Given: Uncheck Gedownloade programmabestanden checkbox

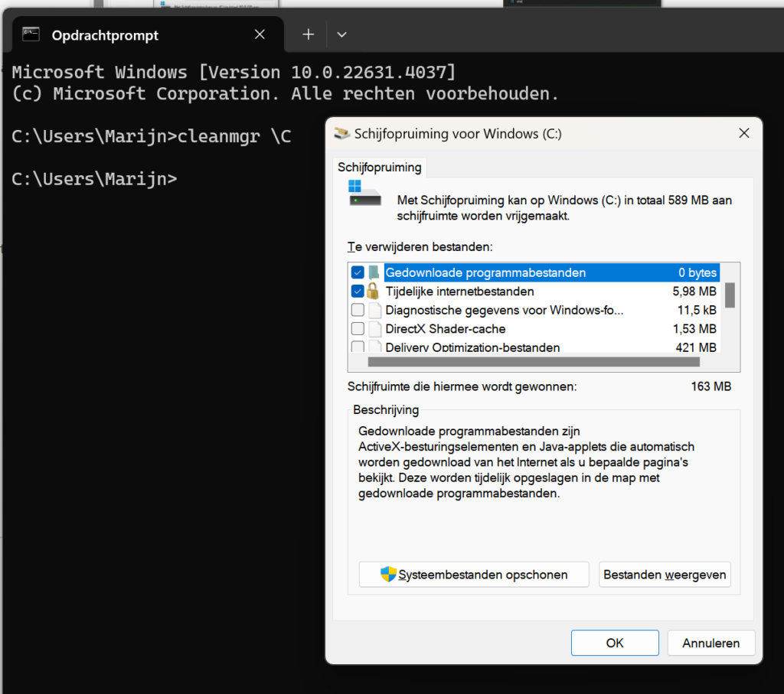Looking at the screenshot, I should pos(358,272).
